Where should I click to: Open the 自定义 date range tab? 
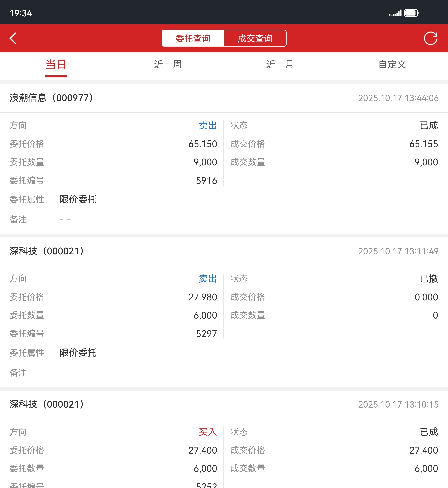(392, 65)
